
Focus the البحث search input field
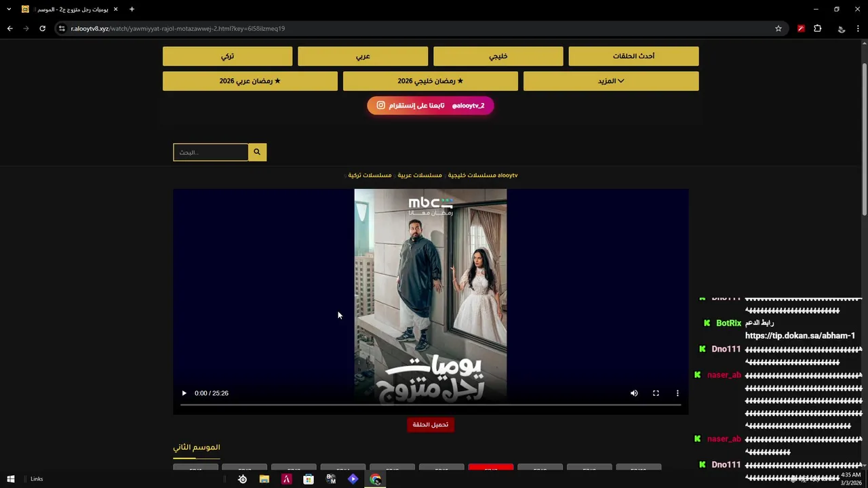click(210, 152)
